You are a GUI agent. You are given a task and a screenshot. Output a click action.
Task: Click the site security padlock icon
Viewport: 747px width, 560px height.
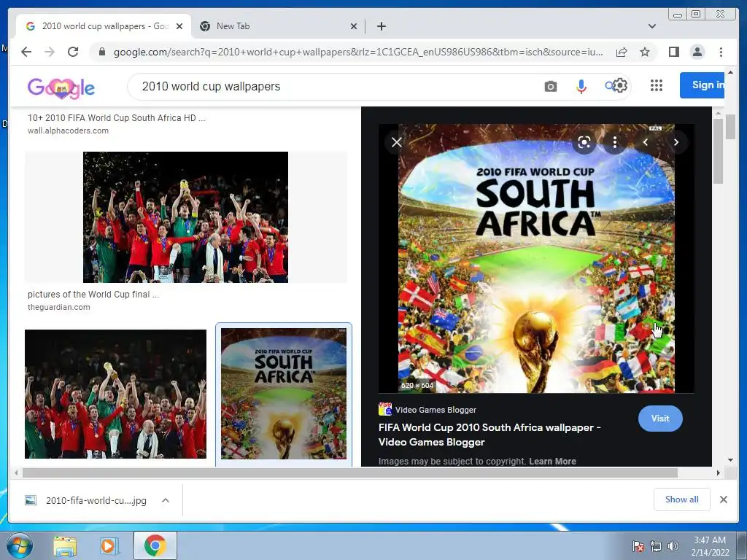click(x=102, y=52)
